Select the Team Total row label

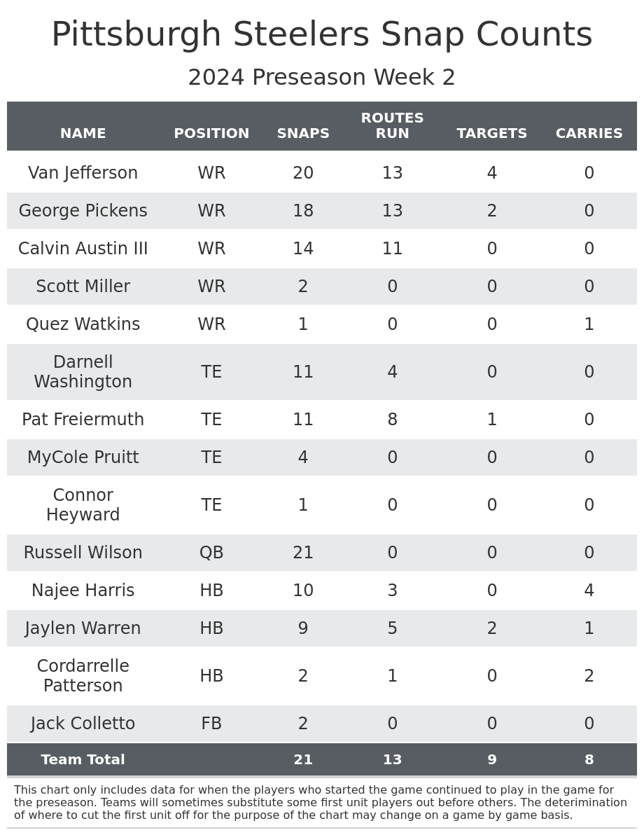click(x=83, y=760)
